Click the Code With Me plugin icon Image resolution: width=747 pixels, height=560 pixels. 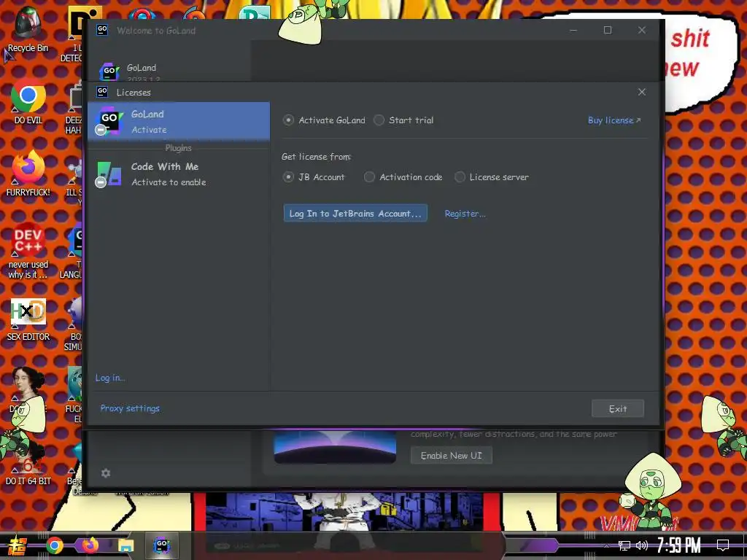tap(109, 174)
